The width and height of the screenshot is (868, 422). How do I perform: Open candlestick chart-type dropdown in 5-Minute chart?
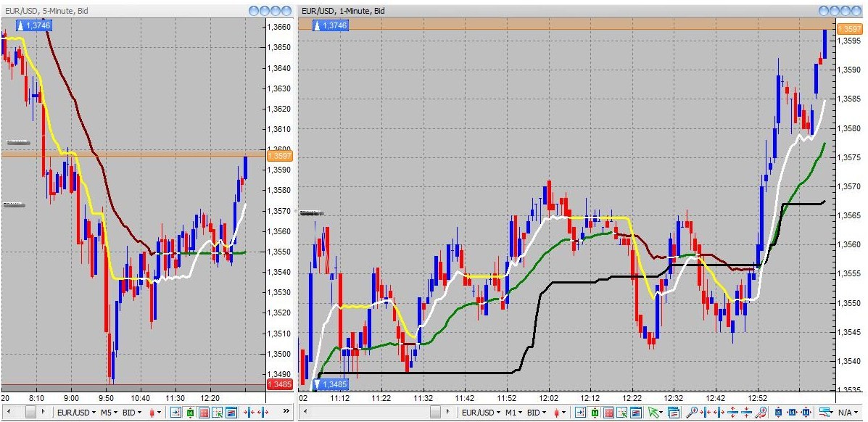pyautogui.click(x=155, y=412)
